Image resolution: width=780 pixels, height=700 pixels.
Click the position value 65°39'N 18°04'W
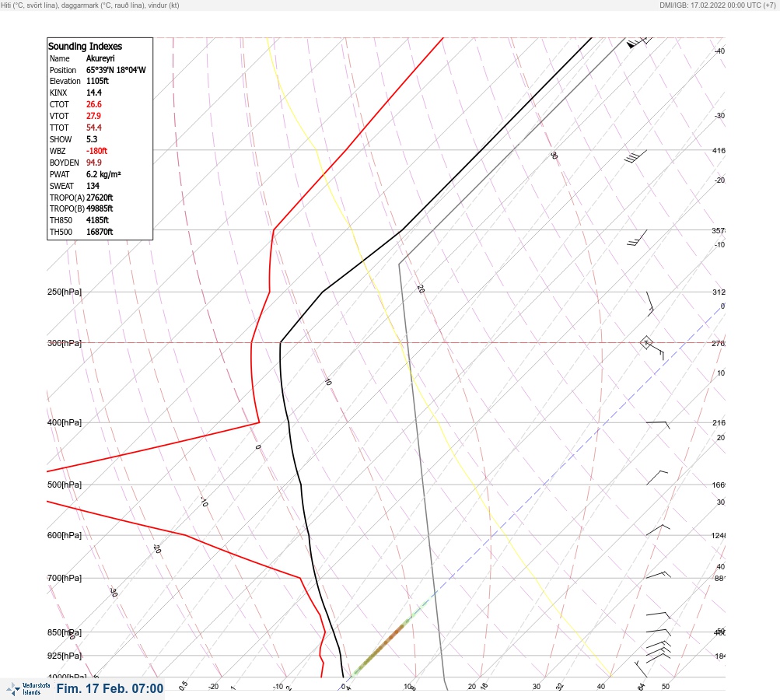coord(116,70)
